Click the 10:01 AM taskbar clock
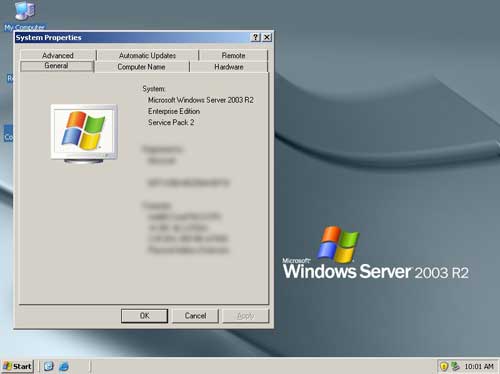This screenshot has height=374, width=500. (479, 366)
